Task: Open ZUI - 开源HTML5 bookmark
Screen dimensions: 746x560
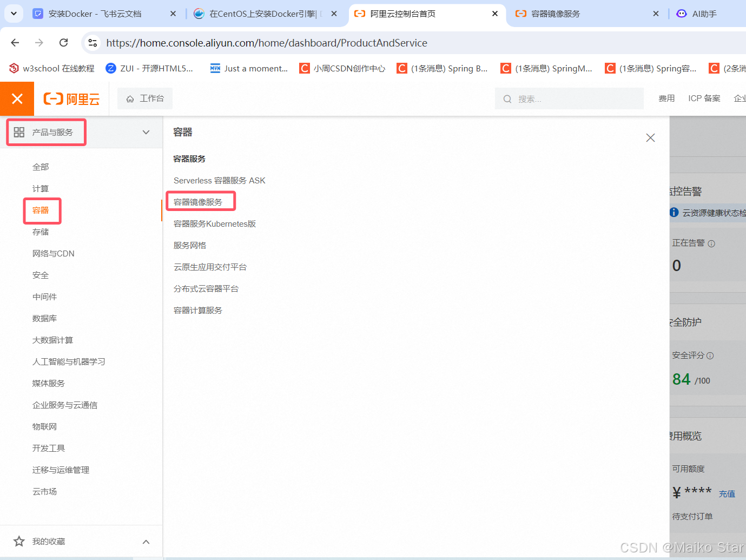Action: click(150, 68)
